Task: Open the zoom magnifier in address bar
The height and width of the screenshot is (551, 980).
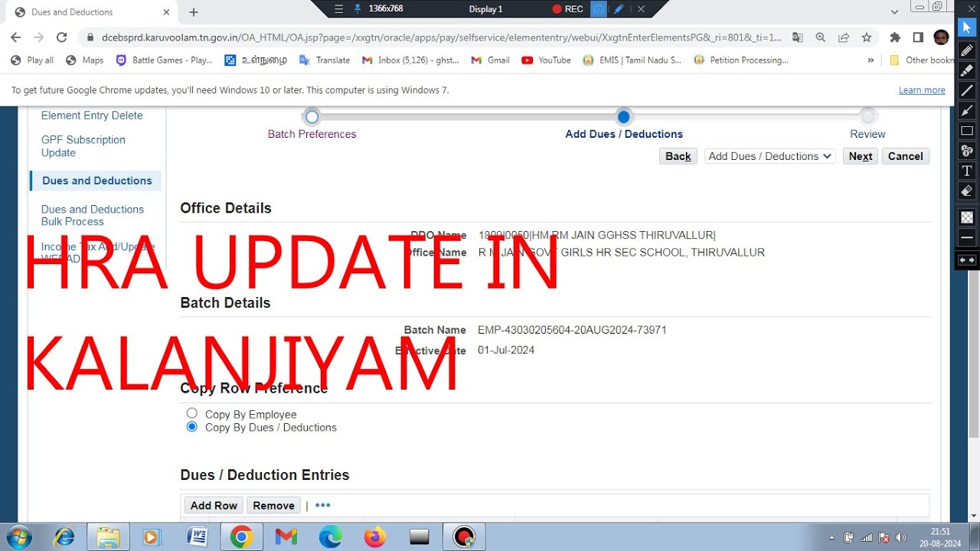Action: pyautogui.click(x=821, y=37)
